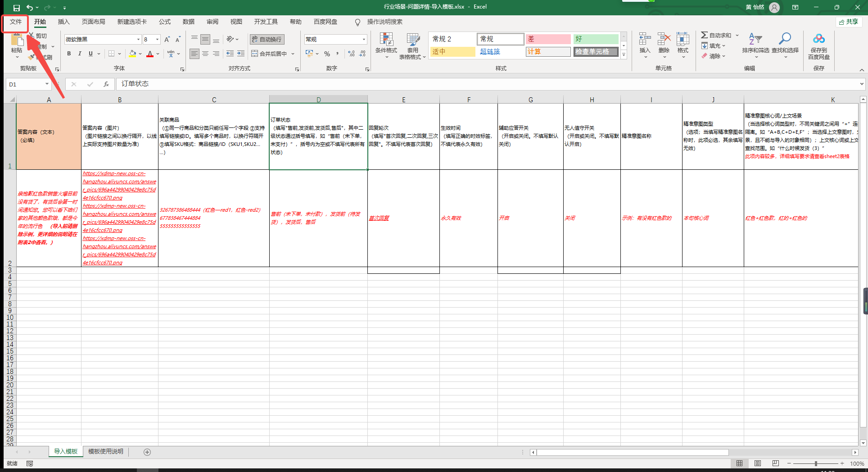Toggle middle vertical alignment
Image resolution: width=868 pixels, height=472 pixels.
[x=205, y=40]
